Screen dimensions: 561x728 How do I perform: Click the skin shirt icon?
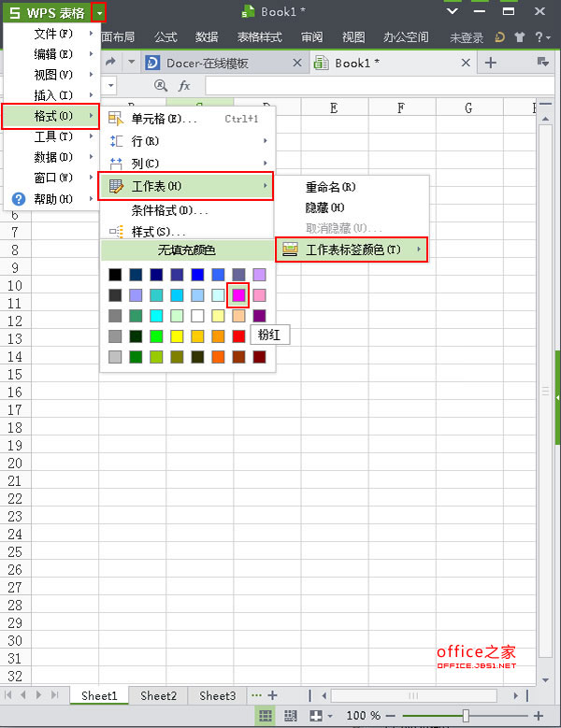(x=520, y=37)
